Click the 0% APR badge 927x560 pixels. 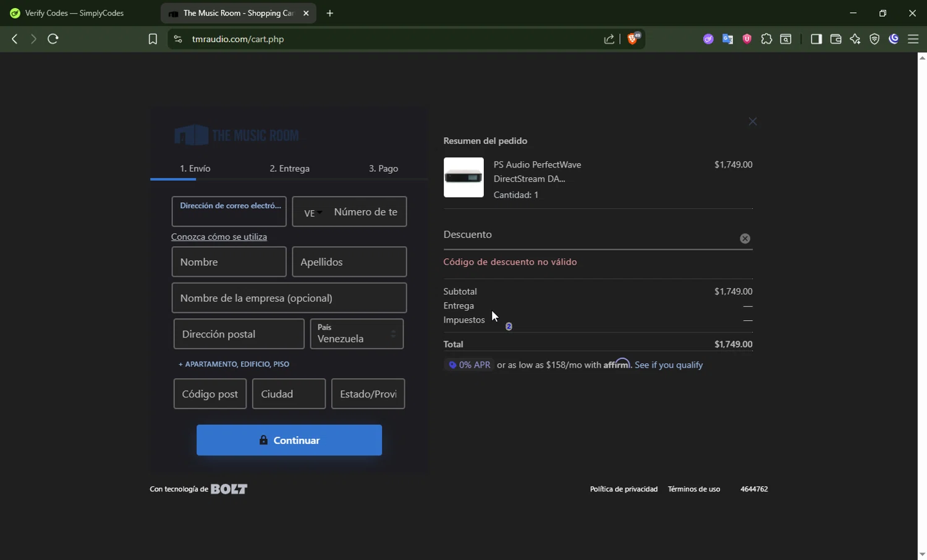point(470,365)
